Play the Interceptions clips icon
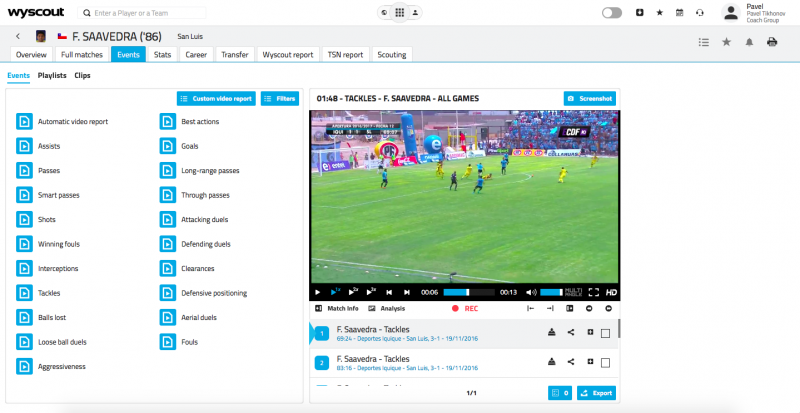Viewport: 800px width, 413px height. 24,269
